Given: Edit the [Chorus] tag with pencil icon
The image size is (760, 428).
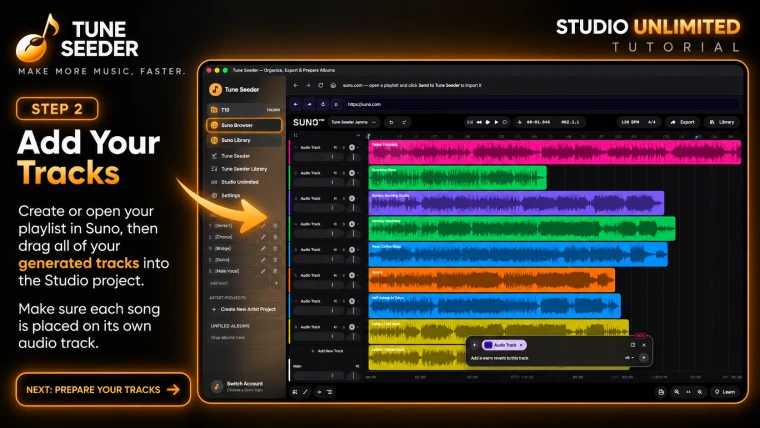Looking at the screenshot, I should 263,237.
